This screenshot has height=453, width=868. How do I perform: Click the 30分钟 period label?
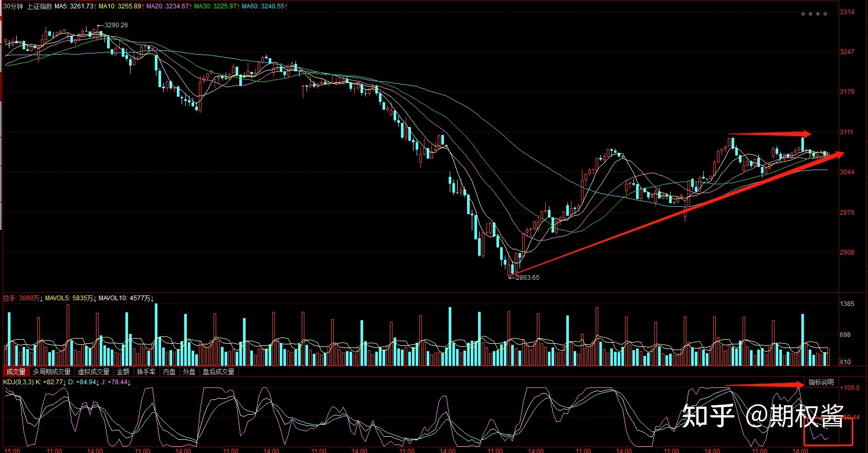point(13,6)
